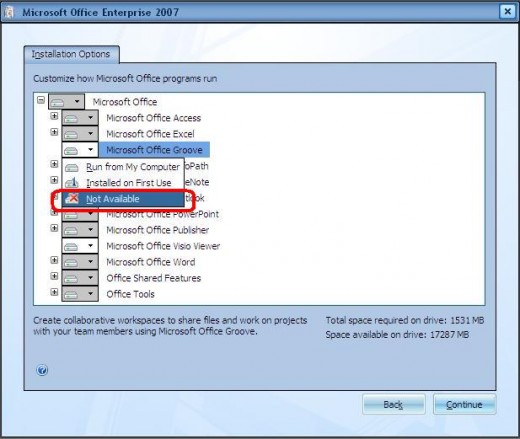Open install dropdown for Microsoft Office Access
The width and height of the screenshot is (520, 439).
[80, 118]
